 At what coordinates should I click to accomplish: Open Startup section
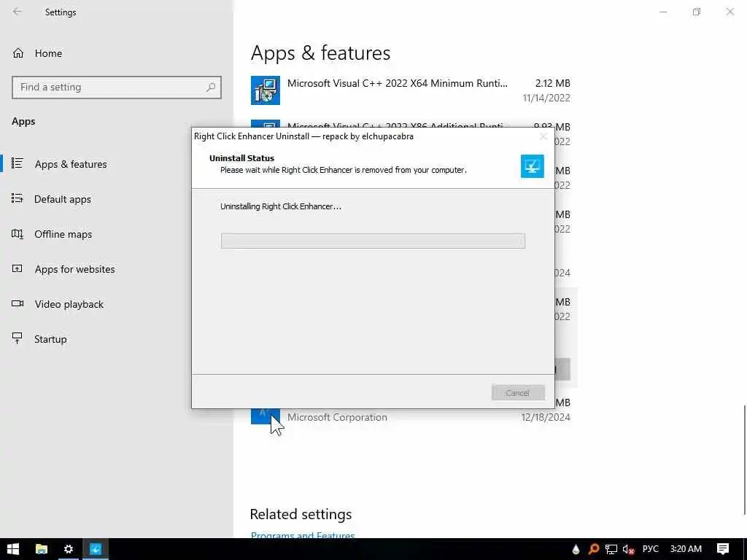click(x=50, y=339)
